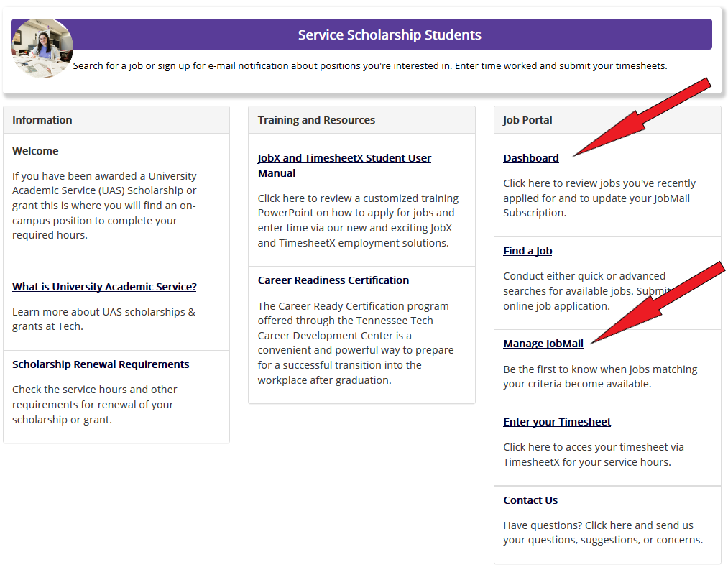This screenshot has width=728, height=570.
Task: Open the Manage JobMail link
Action: [543, 344]
